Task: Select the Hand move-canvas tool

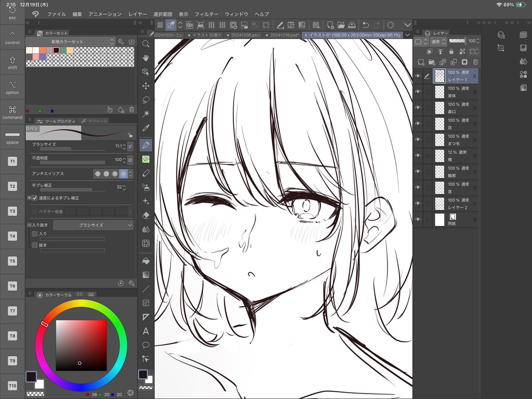Action: coord(145,58)
